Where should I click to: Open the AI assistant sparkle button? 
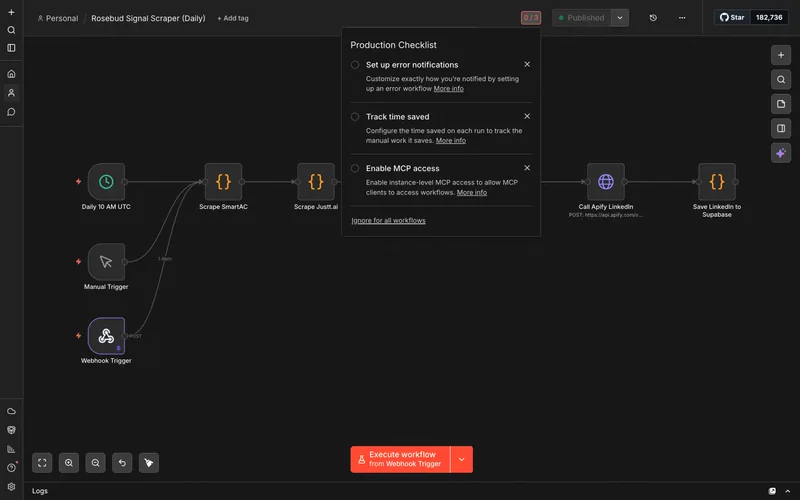pyautogui.click(x=781, y=153)
